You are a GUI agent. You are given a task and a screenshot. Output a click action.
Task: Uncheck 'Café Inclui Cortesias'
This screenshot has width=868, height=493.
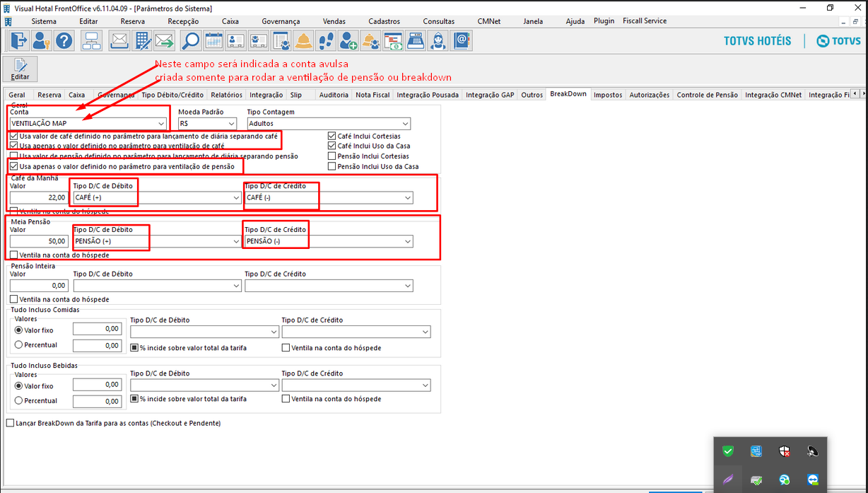332,136
